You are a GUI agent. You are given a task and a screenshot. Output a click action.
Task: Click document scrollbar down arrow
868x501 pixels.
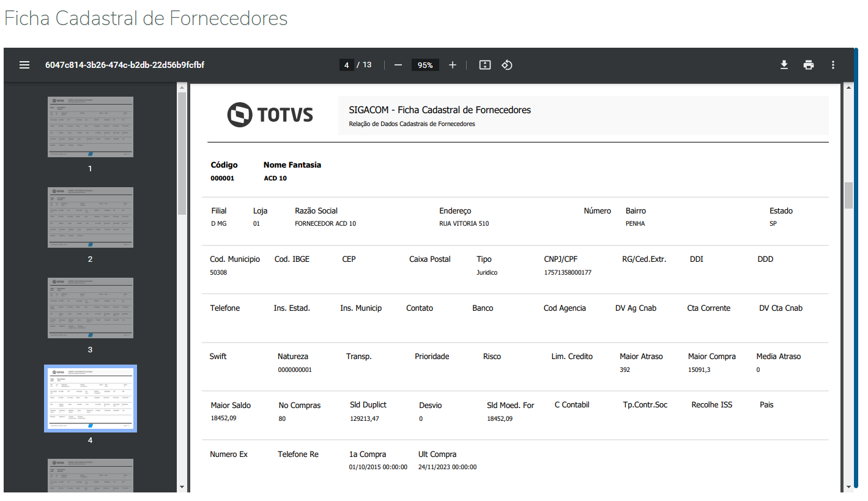click(x=848, y=487)
